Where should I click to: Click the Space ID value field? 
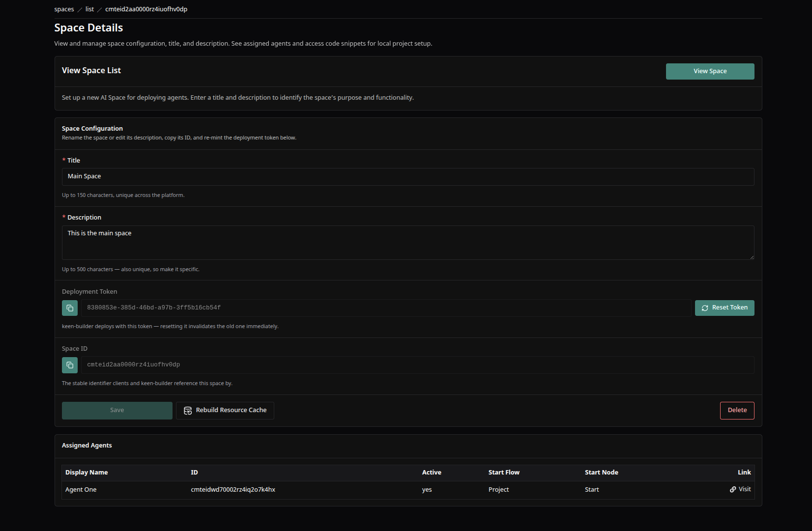coord(418,365)
